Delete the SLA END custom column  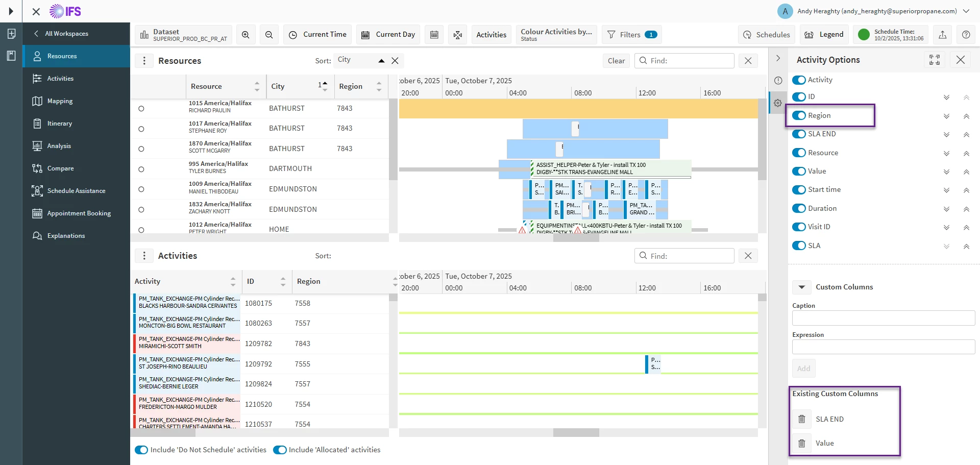click(x=801, y=419)
